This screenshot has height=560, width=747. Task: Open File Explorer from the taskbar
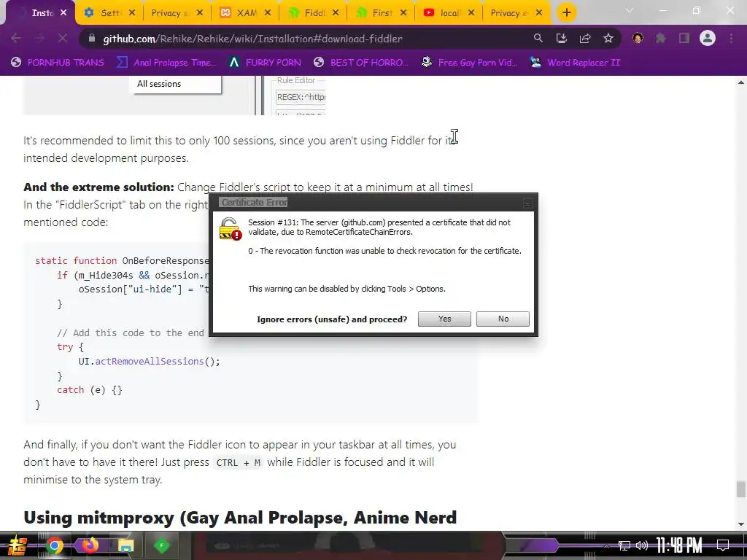click(125, 545)
